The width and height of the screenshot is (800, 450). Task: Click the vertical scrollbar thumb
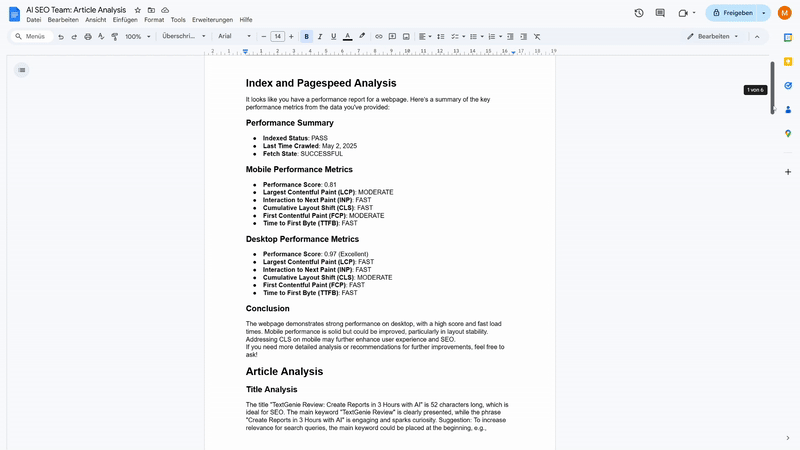coord(772,88)
